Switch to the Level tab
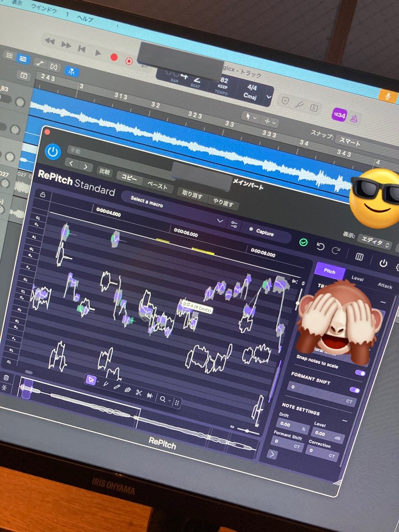Viewport: 399px width, 532px height. pyautogui.click(x=357, y=278)
